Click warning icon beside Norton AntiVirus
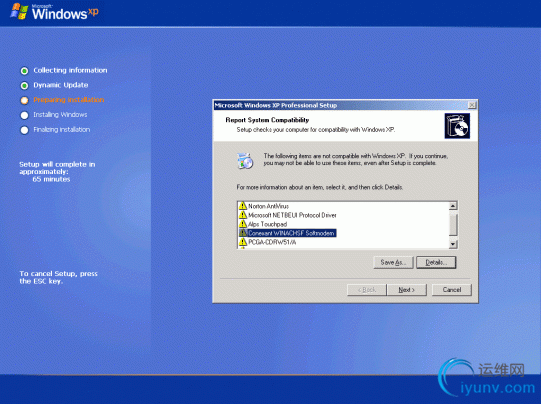Screen dimensions: 541x404 coord(243,206)
